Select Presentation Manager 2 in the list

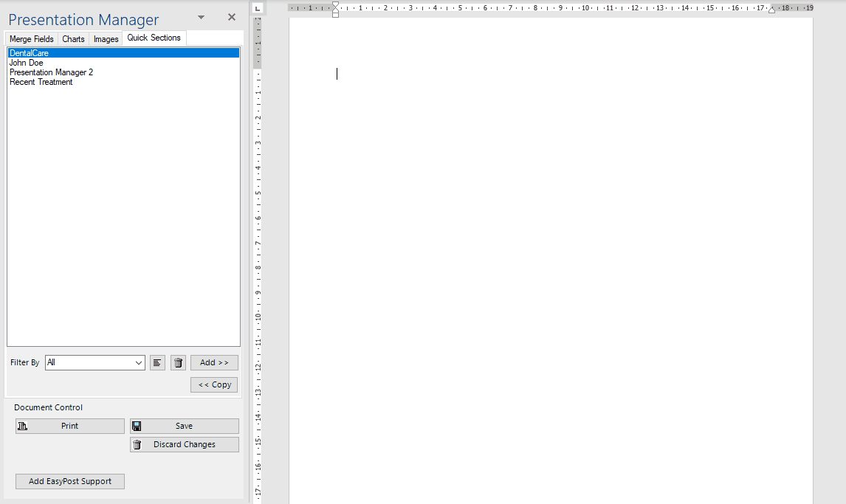(x=51, y=72)
